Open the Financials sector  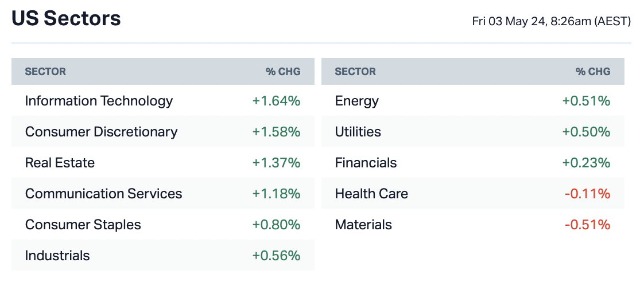coord(366,163)
